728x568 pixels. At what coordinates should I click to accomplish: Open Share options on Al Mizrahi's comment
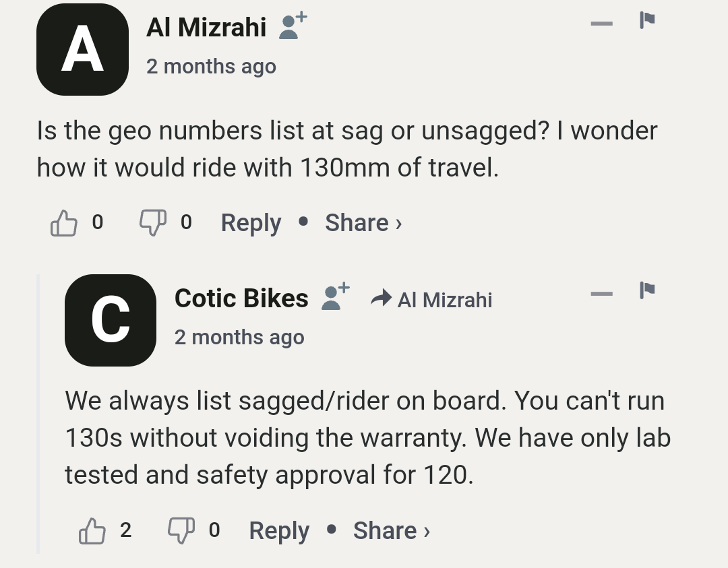[363, 223]
